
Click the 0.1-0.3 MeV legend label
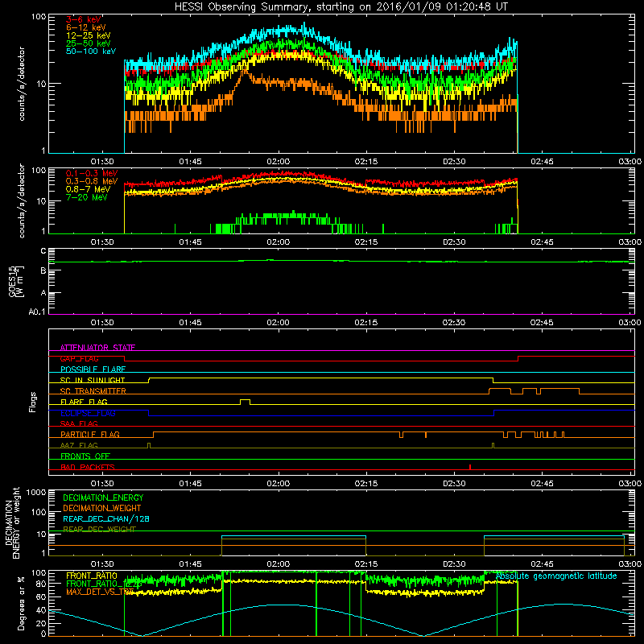(x=92, y=173)
